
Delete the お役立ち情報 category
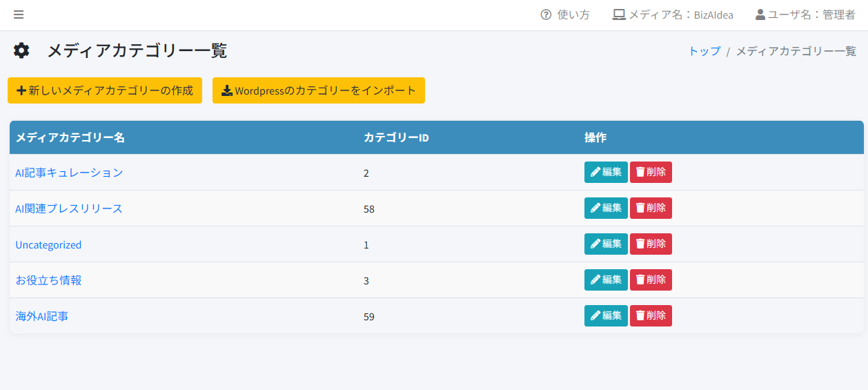pos(650,280)
